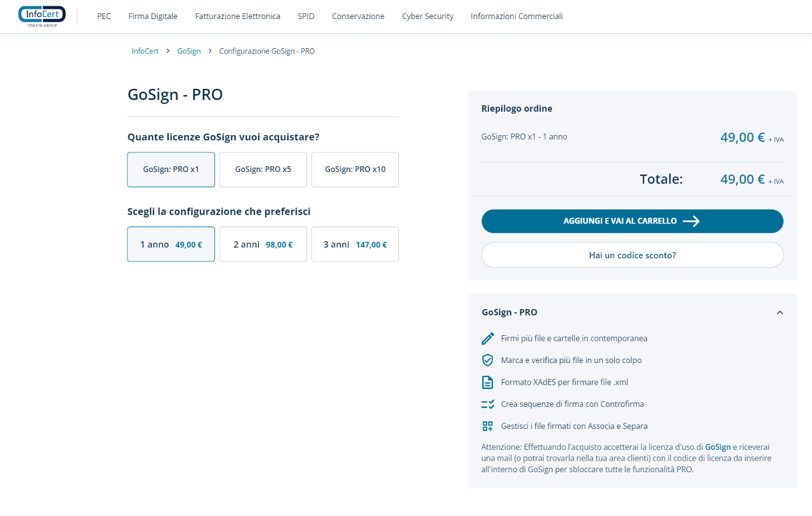Click Hai un codice sconto?

pos(632,255)
